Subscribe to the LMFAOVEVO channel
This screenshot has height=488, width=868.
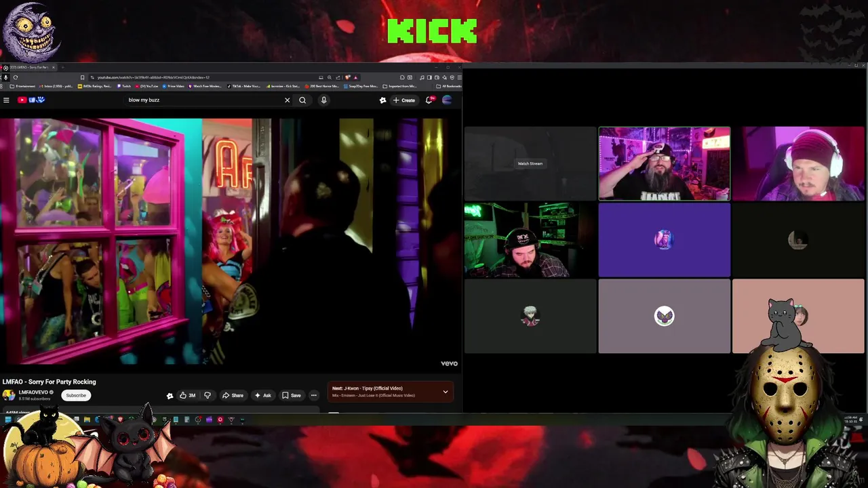point(76,395)
